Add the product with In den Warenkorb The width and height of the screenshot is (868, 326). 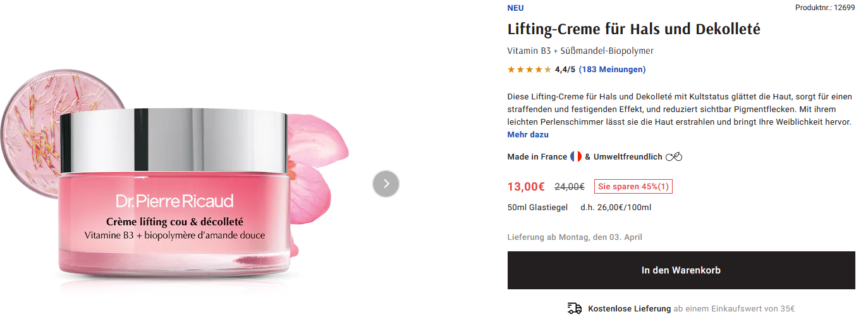pos(681,270)
